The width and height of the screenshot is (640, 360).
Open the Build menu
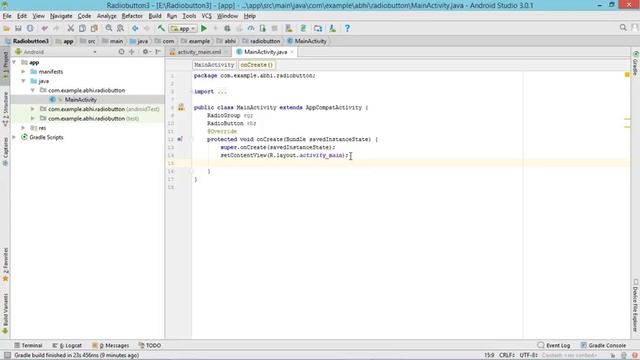pos(155,16)
